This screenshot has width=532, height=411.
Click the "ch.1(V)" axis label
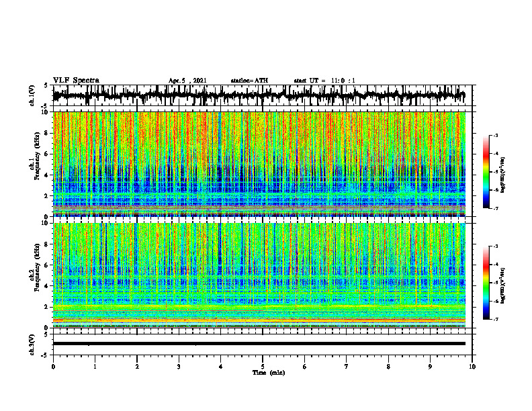point(32,95)
